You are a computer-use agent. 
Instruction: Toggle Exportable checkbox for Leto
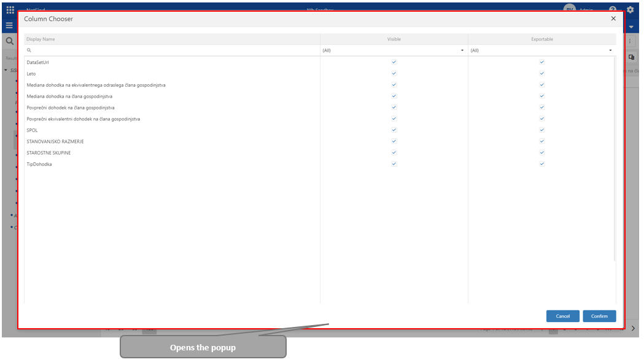pos(541,74)
